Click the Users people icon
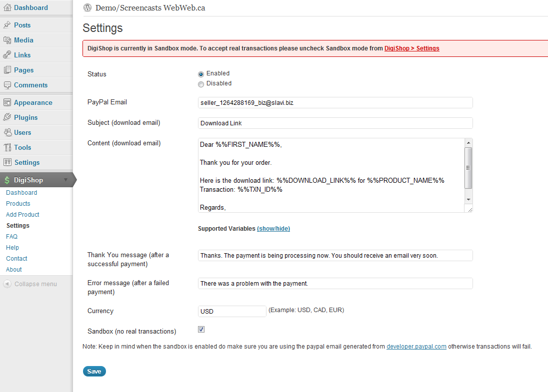 coord(7,133)
